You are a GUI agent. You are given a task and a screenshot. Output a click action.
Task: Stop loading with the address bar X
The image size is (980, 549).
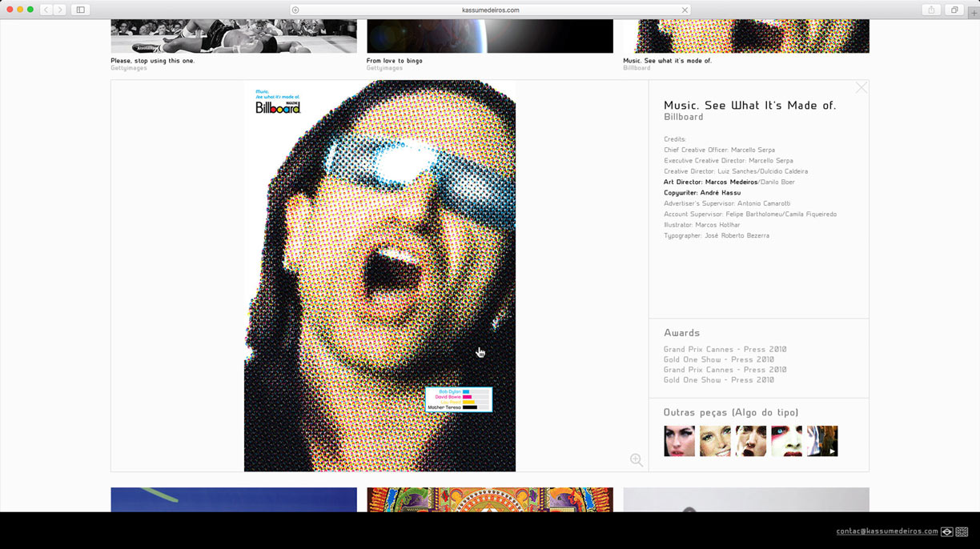click(x=685, y=10)
